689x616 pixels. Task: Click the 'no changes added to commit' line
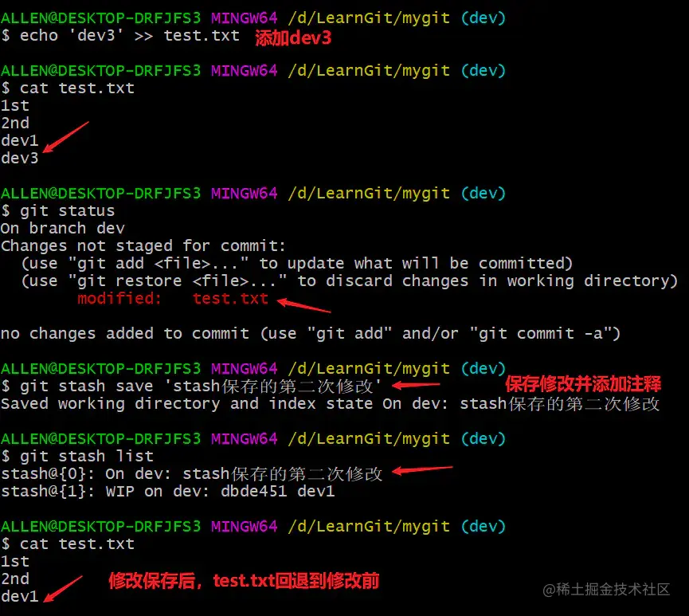tap(310, 334)
